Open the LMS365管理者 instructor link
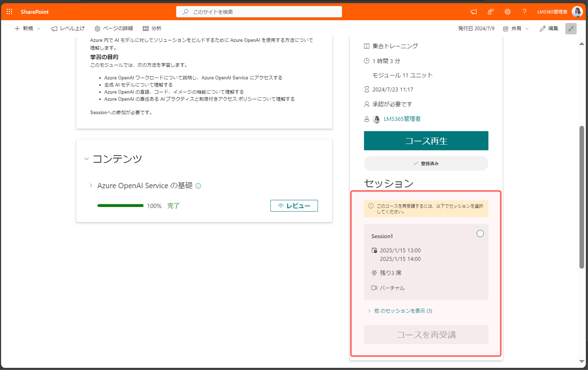Viewport: 588px width, 370px height. 402,119
